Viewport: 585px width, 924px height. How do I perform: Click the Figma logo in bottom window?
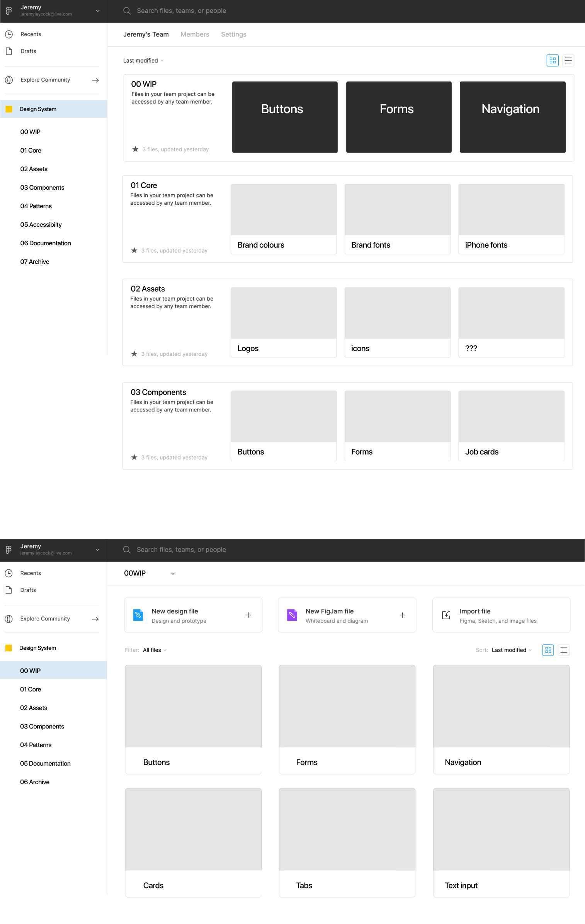(9, 550)
